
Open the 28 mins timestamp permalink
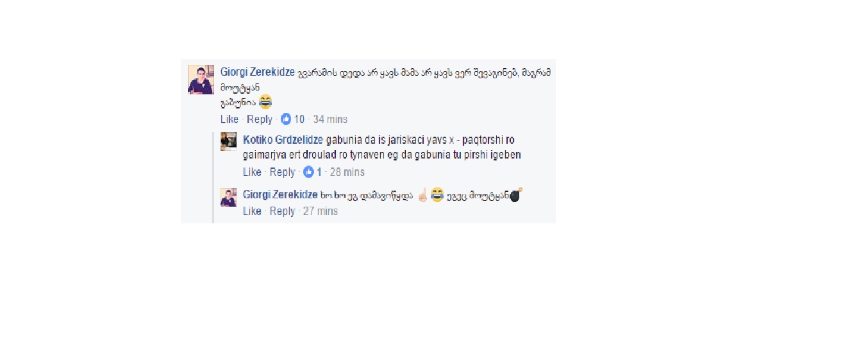pos(347,172)
